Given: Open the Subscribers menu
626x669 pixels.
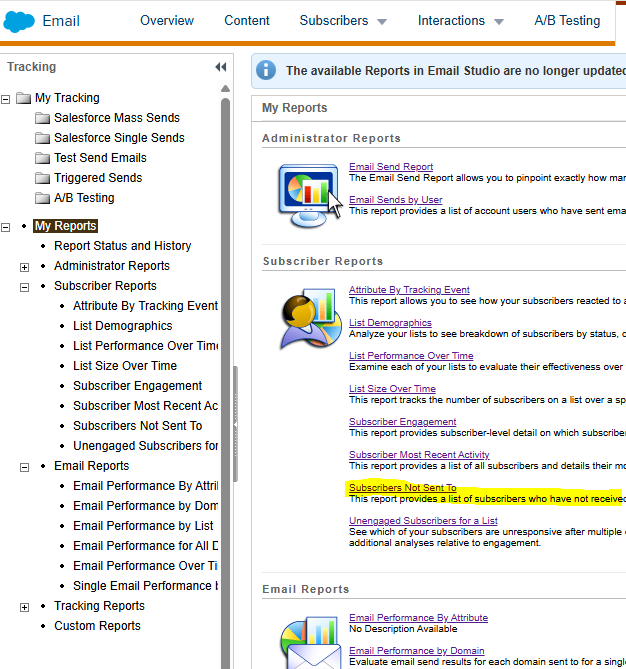Looking at the screenshot, I should (334, 20).
